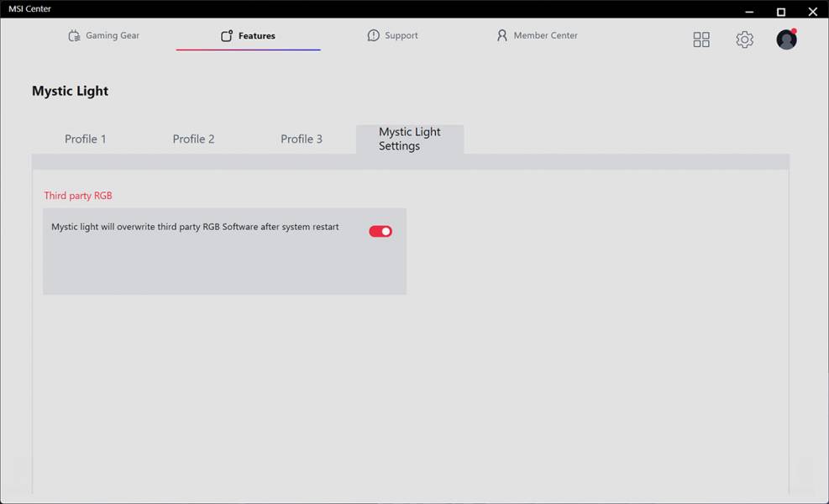Click the Member Center person icon

502,36
